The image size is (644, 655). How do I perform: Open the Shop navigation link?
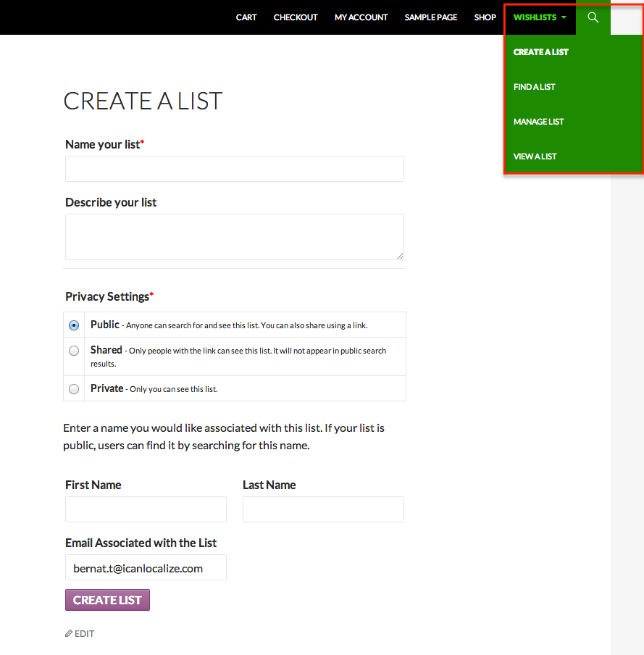point(485,17)
